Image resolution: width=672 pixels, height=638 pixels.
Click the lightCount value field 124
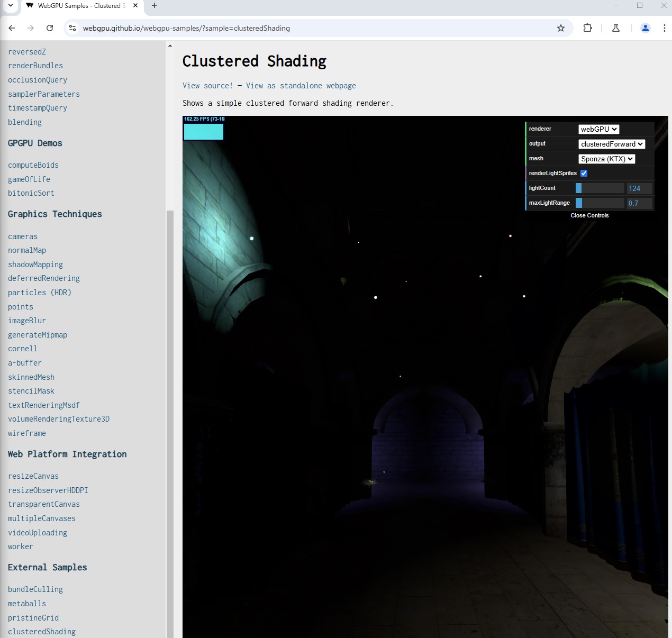(x=640, y=188)
